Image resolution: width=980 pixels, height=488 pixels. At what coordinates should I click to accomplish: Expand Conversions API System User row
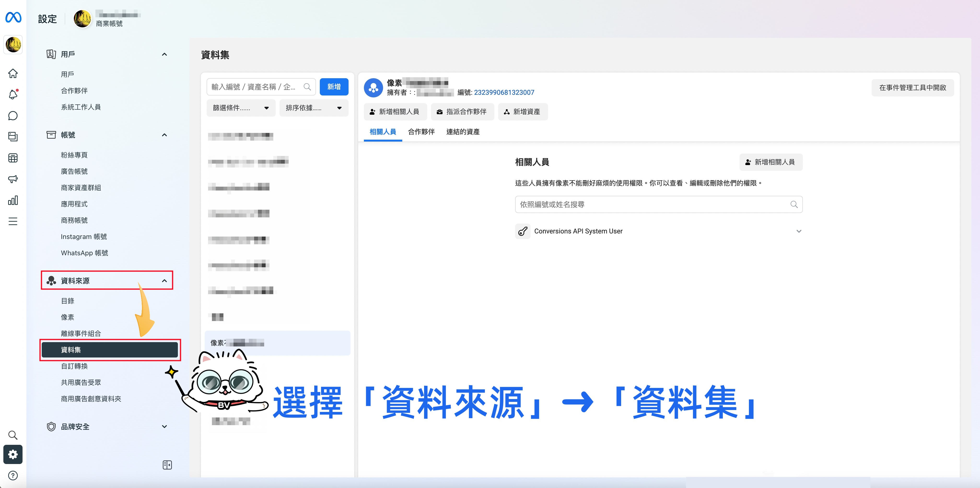[799, 231]
